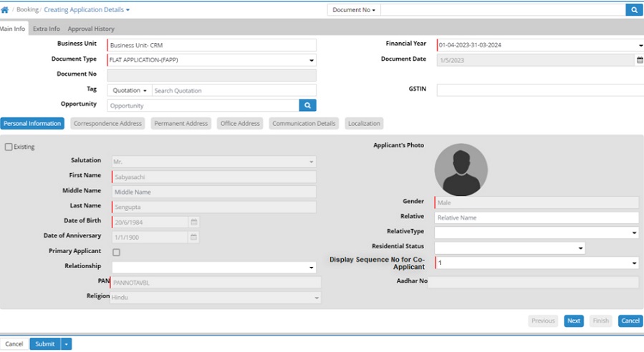
Task: Tick the Existing checkbox
Action: (9, 147)
